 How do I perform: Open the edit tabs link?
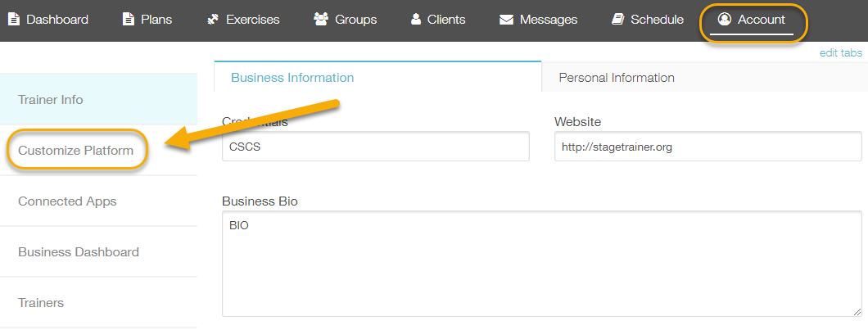click(x=841, y=53)
